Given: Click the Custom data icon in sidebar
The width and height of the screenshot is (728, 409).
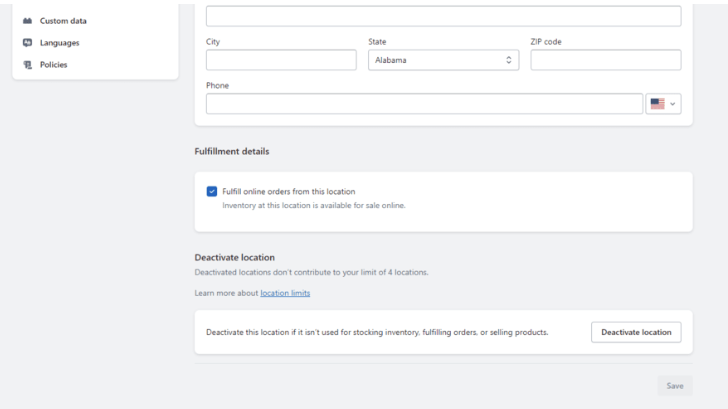Looking at the screenshot, I should 27,21.
